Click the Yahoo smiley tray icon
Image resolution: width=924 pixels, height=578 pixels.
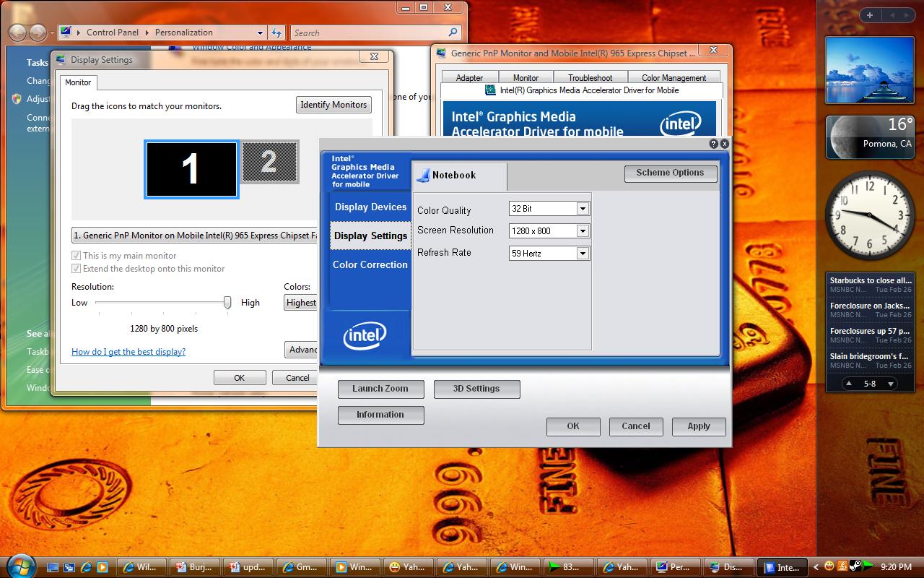[829, 566]
